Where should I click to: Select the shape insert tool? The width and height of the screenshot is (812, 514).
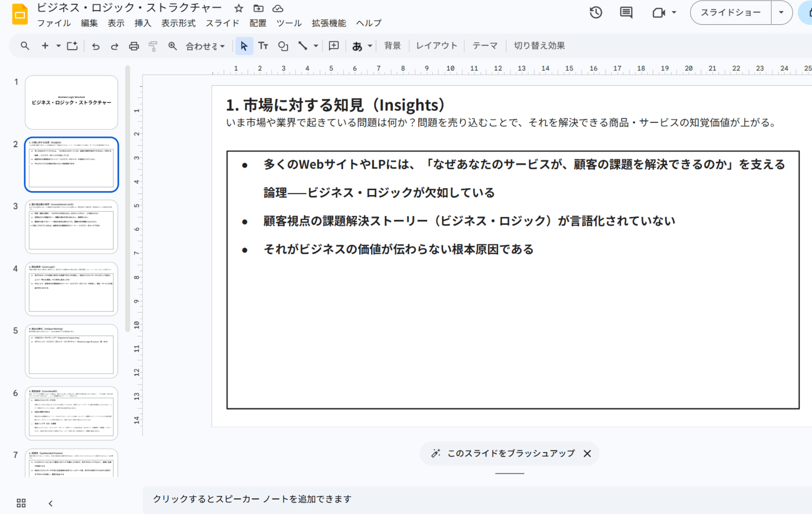[x=283, y=46]
